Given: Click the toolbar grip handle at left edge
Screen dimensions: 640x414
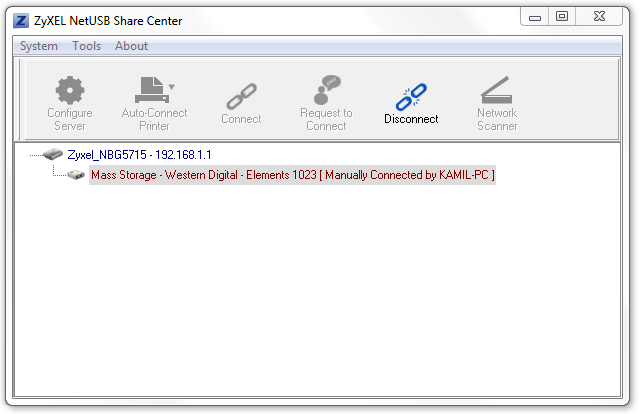Looking at the screenshot, I should (19, 99).
